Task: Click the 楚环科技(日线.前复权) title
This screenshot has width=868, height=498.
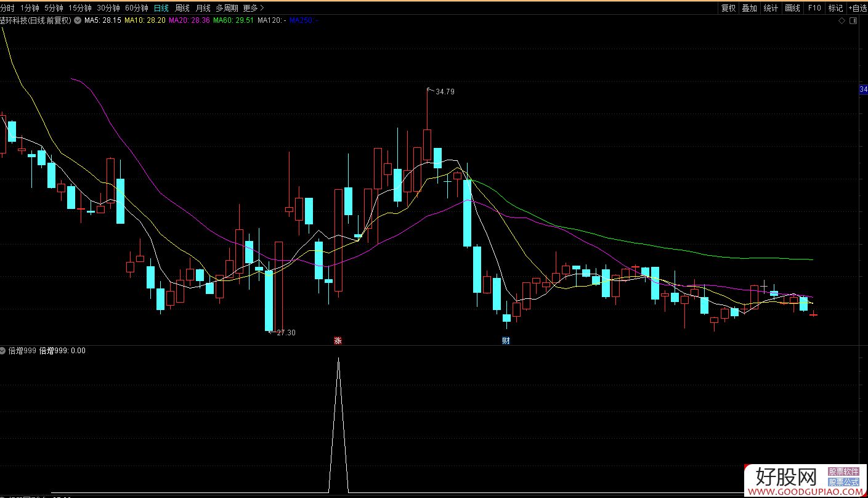Action: (36, 20)
